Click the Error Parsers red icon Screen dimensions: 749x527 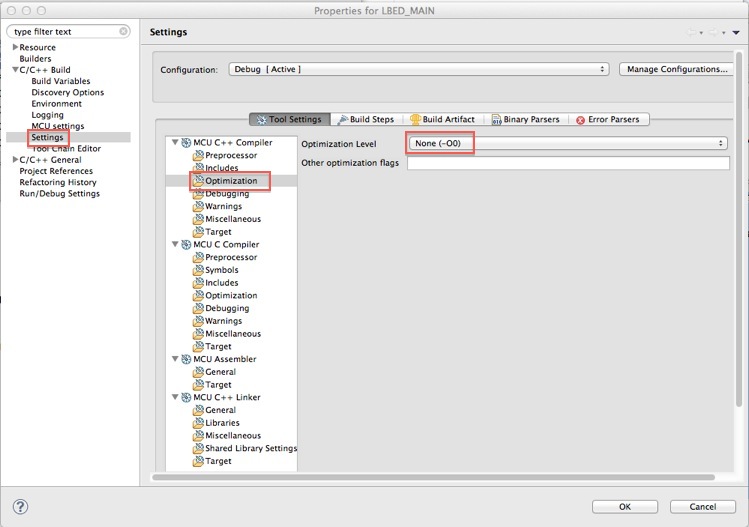click(580, 120)
